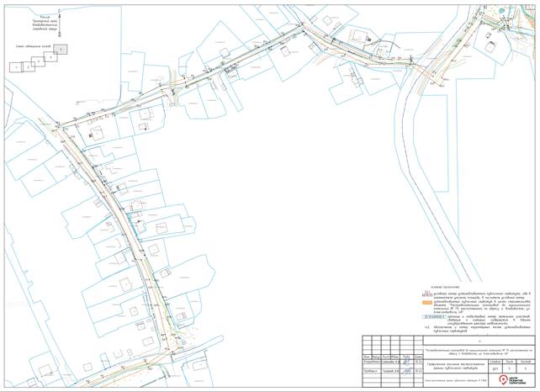This screenshot has width=540, height=392.
Task: Click the Лист header cell in title block
Action: (510, 362)
